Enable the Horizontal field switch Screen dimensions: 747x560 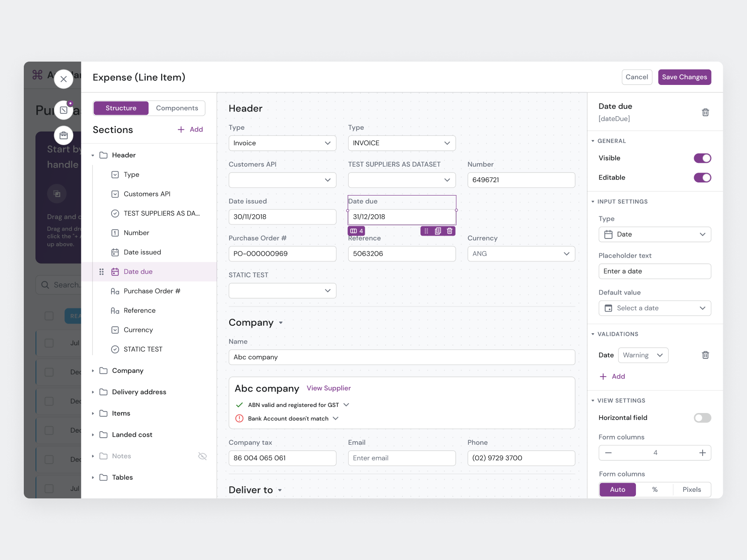[x=702, y=418]
